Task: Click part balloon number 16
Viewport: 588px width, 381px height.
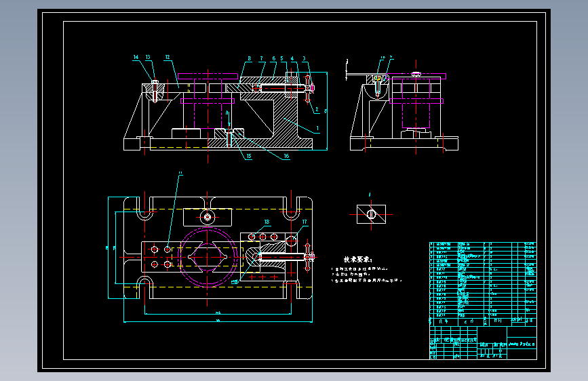Action: coord(286,156)
